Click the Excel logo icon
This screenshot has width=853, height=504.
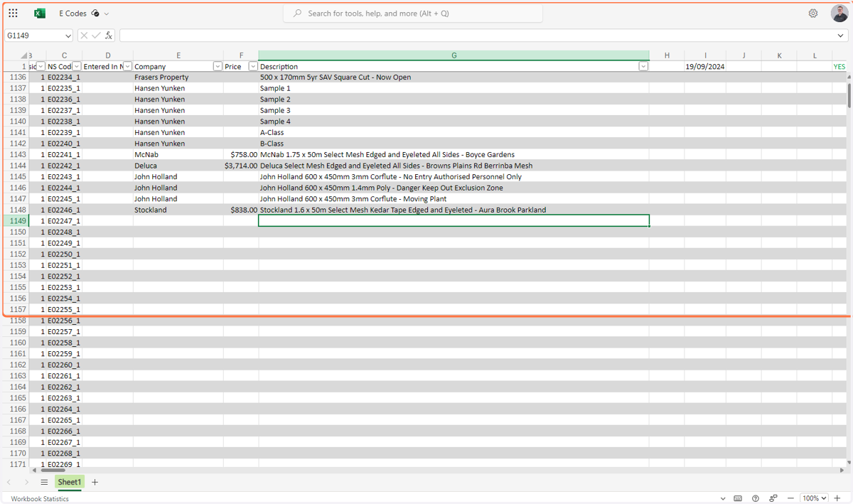pos(40,14)
